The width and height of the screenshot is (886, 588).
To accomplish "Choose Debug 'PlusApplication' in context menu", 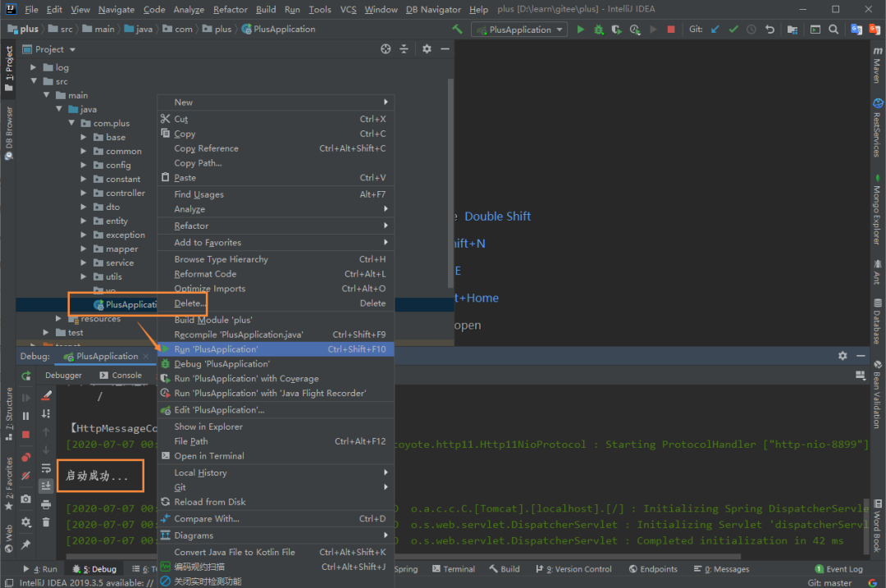I will tap(276, 364).
